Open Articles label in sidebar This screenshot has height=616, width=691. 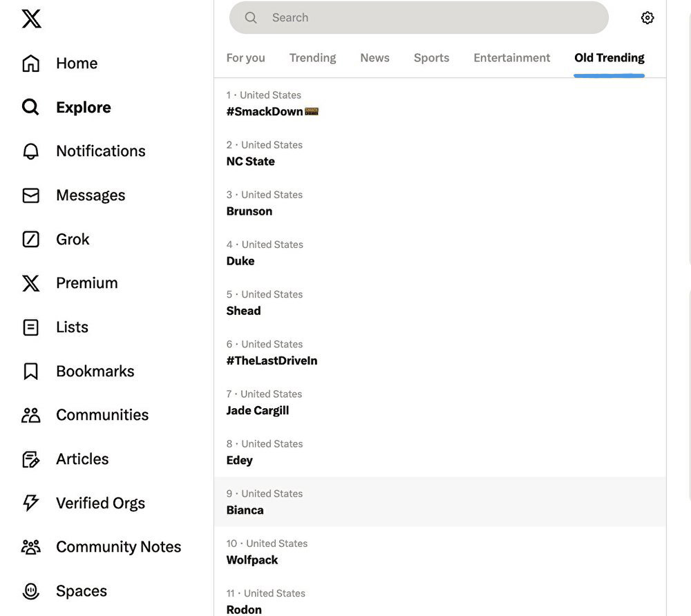pos(82,459)
